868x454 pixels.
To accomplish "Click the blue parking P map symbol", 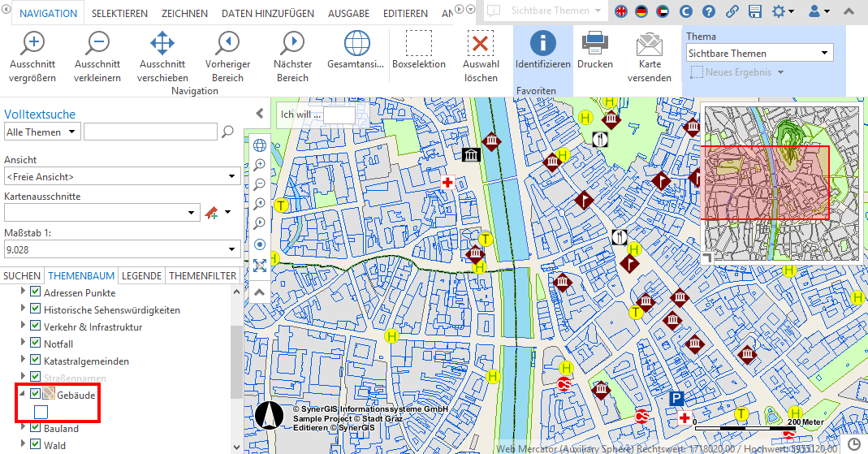I will point(676,398).
